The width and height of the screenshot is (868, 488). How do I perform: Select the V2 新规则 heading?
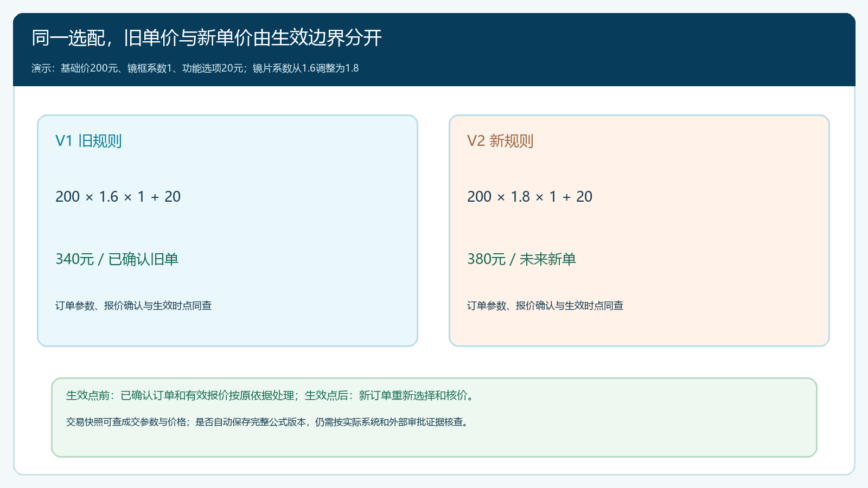(x=500, y=141)
